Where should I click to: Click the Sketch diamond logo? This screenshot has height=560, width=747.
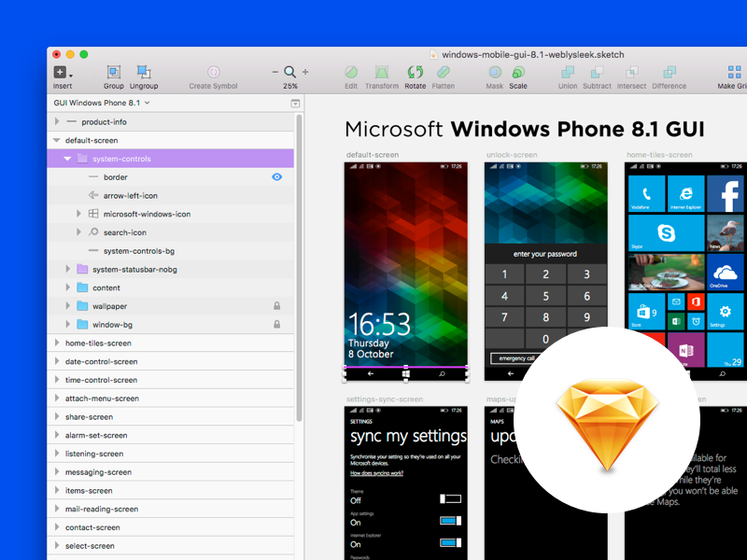(607, 424)
